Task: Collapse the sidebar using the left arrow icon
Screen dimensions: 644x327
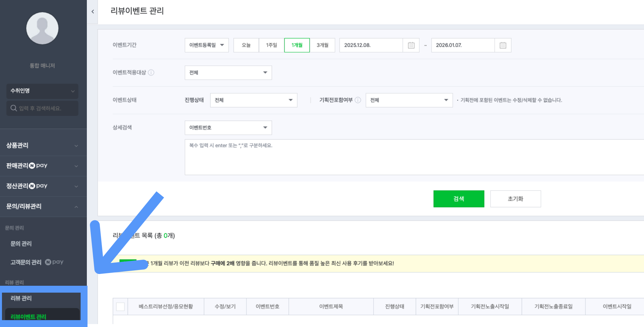Action: click(x=93, y=12)
